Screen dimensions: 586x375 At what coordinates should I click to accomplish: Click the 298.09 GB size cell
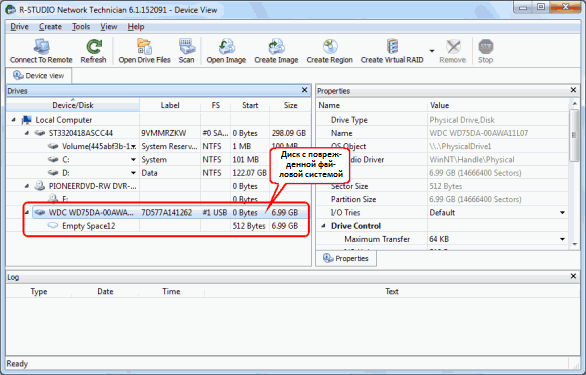click(x=289, y=133)
